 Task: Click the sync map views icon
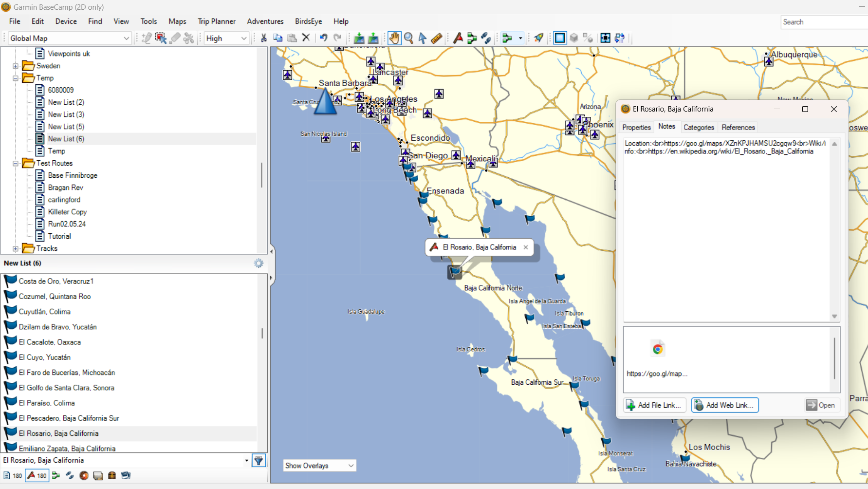tap(619, 38)
